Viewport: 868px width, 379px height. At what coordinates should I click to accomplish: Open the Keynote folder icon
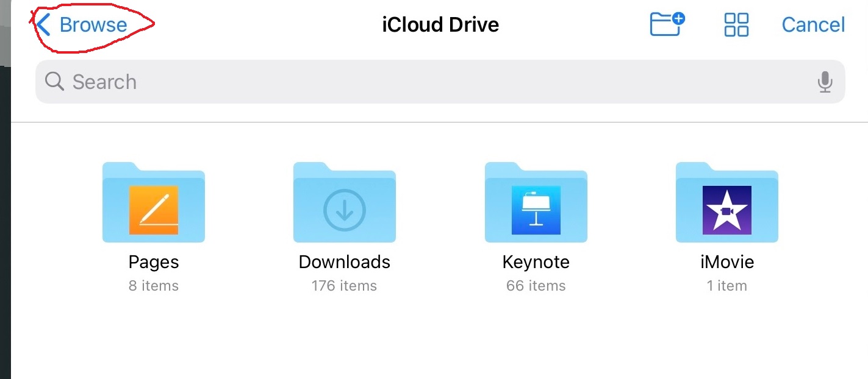pyautogui.click(x=536, y=204)
